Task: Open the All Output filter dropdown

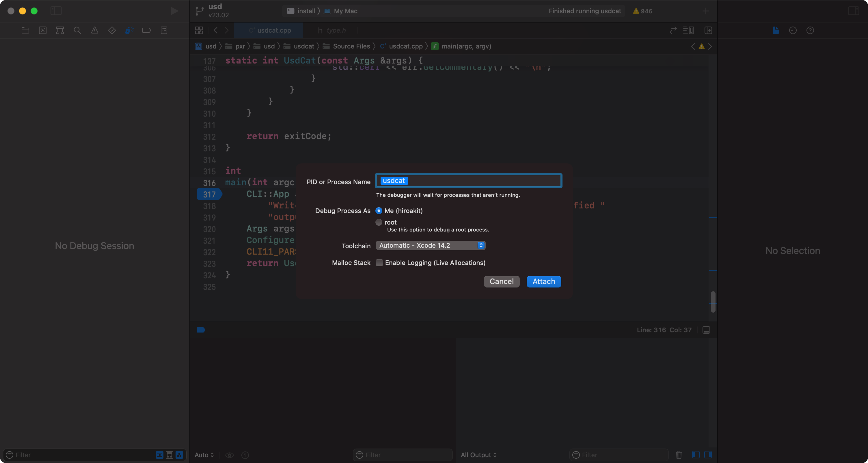Action: coord(478,455)
